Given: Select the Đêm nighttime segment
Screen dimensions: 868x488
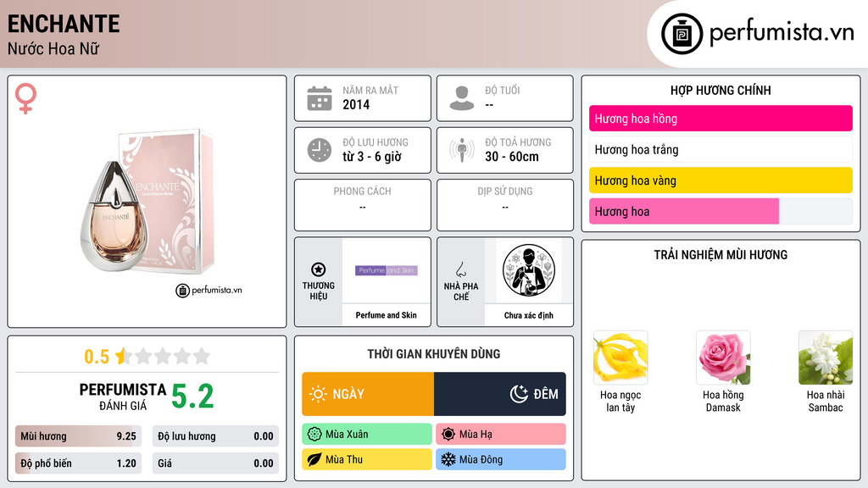Looking at the screenshot, I should click(500, 394).
